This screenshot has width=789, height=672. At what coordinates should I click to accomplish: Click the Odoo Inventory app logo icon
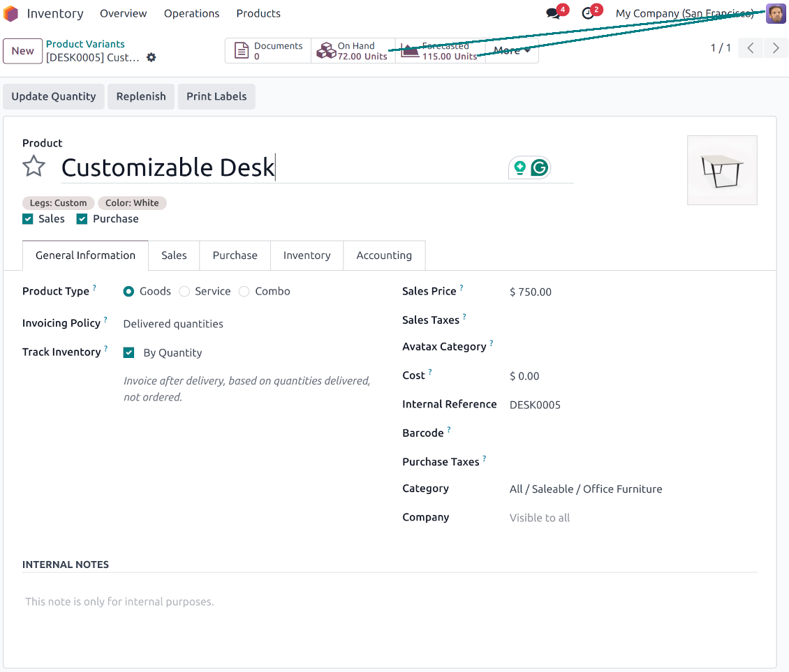point(11,13)
